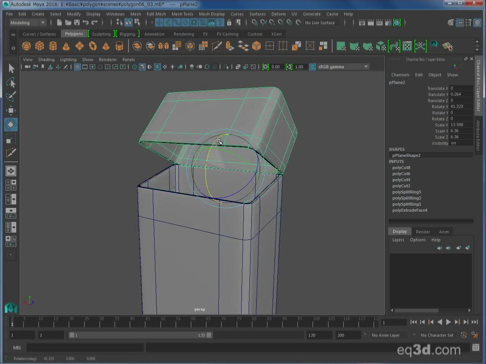Select polySplitRing5 in INPUTS list
This screenshot has width=486, height=364.
tap(407, 192)
